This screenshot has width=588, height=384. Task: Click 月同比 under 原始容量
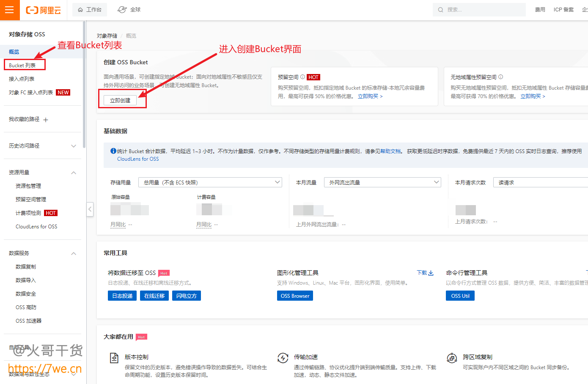pyautogui.click(x=118, y=225)
